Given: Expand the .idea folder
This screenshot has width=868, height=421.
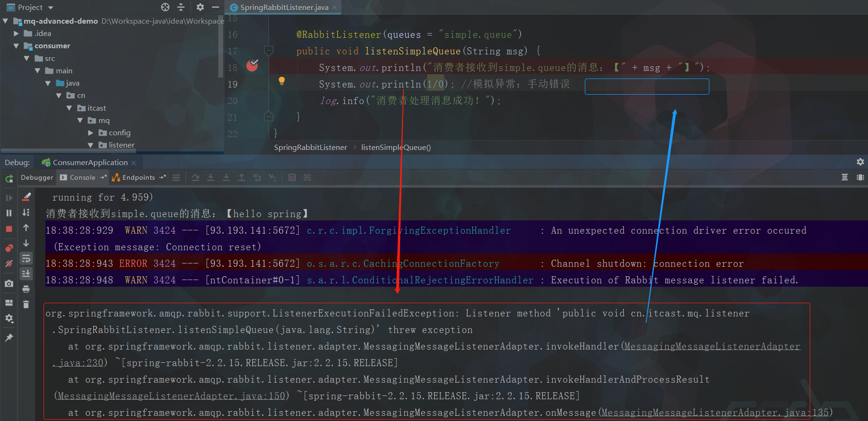Looking at the screenshot, I should click(16, 33).
